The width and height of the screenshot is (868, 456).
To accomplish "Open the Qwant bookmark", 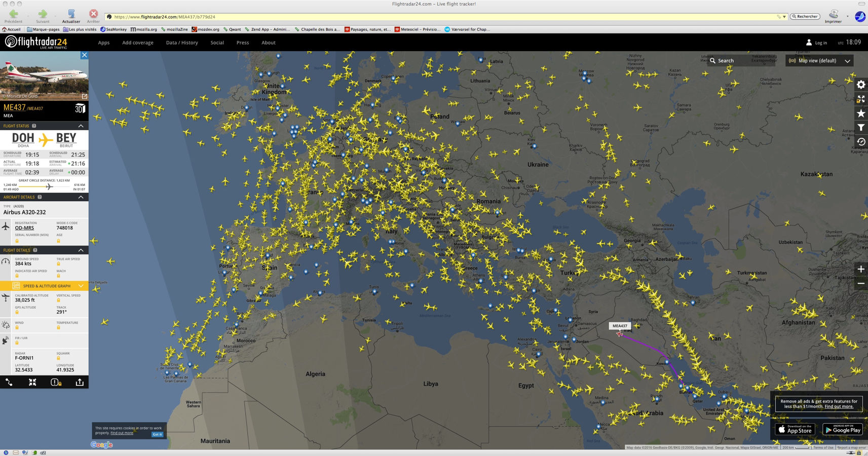I will pyautogui.click(x=232, y=29).
